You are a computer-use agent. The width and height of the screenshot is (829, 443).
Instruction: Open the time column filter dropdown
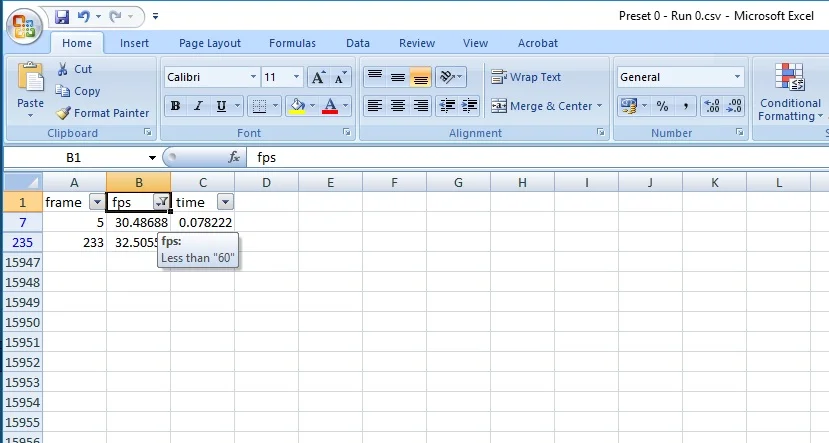click(225, 202)
